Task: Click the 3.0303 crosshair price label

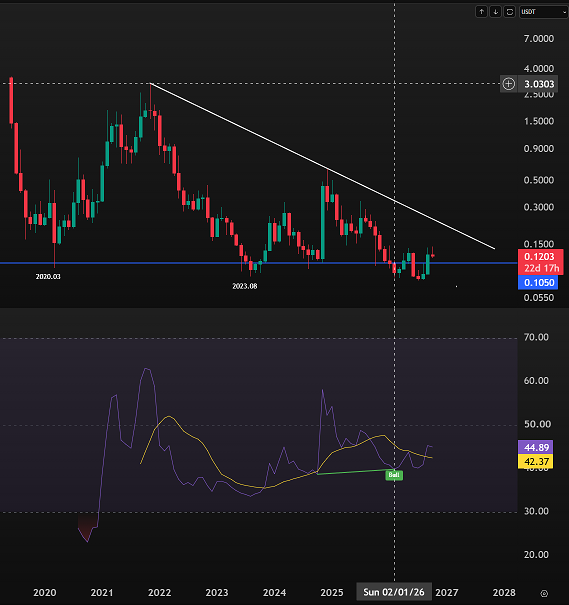Action: pos(539,84)
